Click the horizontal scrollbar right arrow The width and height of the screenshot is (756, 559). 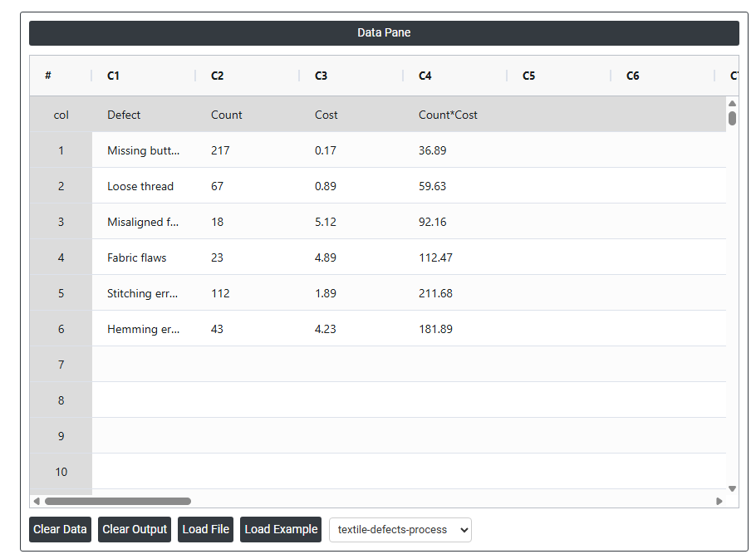coord(719,502)
